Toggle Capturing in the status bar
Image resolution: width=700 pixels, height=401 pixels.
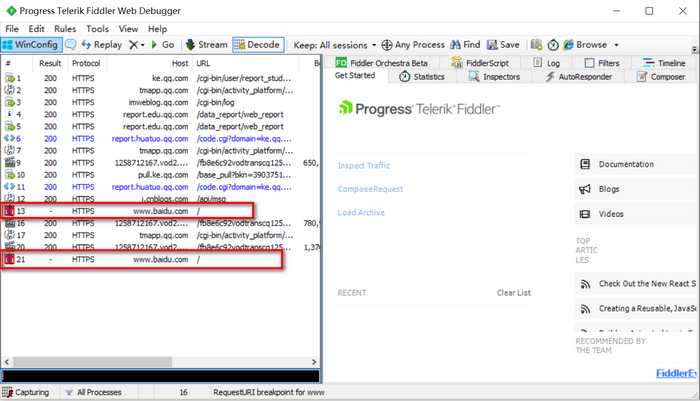[26, 393]
